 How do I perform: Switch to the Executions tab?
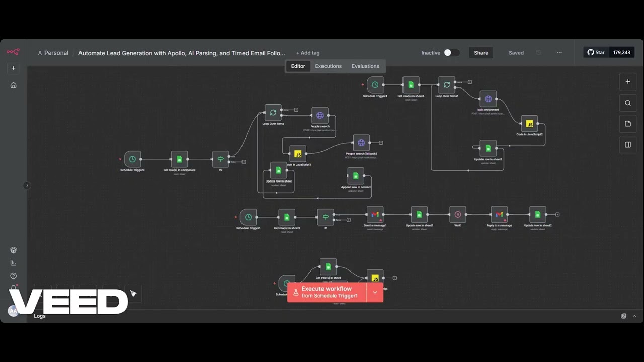point(328,66)
